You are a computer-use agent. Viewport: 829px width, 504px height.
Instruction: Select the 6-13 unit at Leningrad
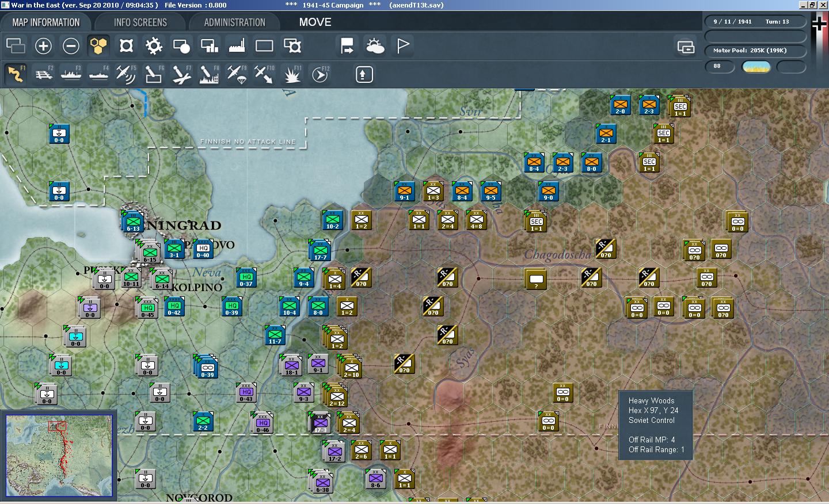[133, 222]
